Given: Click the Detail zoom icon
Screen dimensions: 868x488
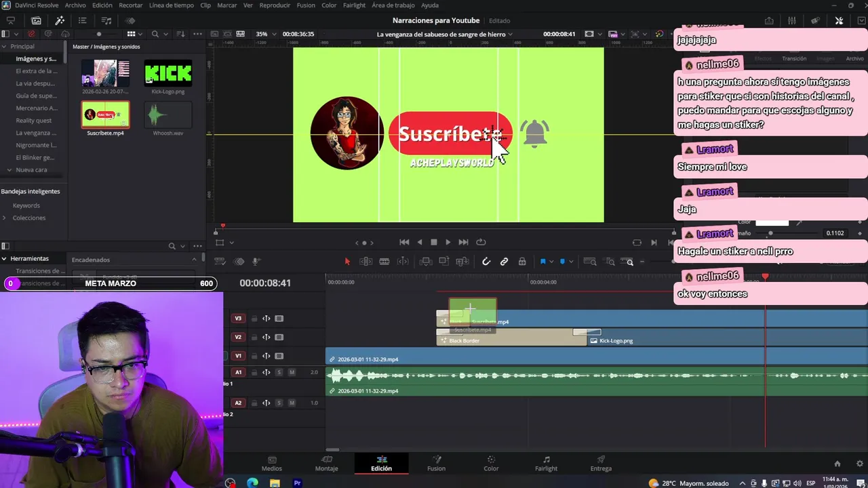Looking at the screenshot, I should pyautogui.click(x=610, y=262).
